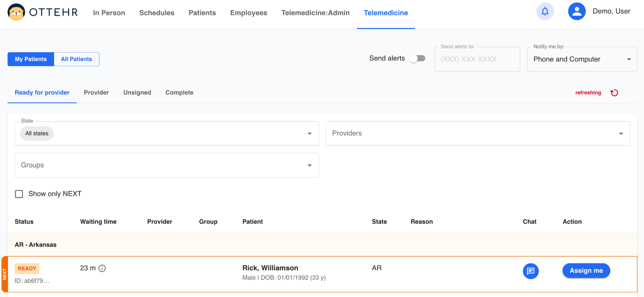Screen dimensions: 644x297
Task: Click the user profile avatar icon
Action: click(x=577, y=12)
